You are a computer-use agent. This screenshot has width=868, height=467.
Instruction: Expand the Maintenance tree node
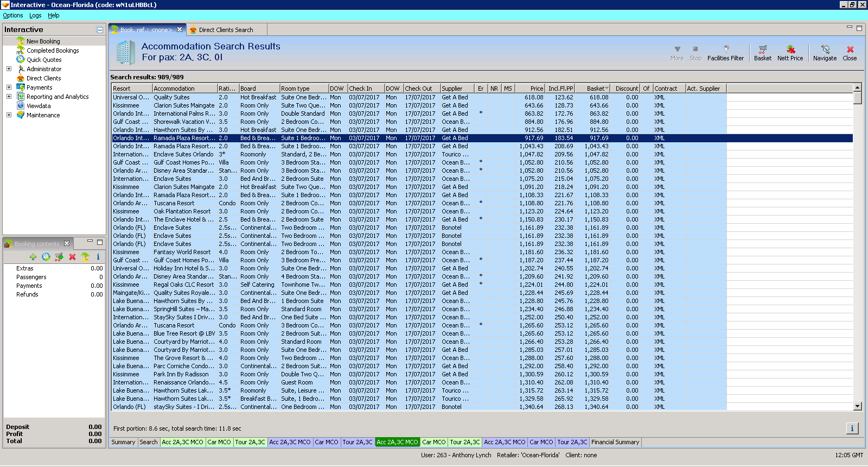pos(9,115)
